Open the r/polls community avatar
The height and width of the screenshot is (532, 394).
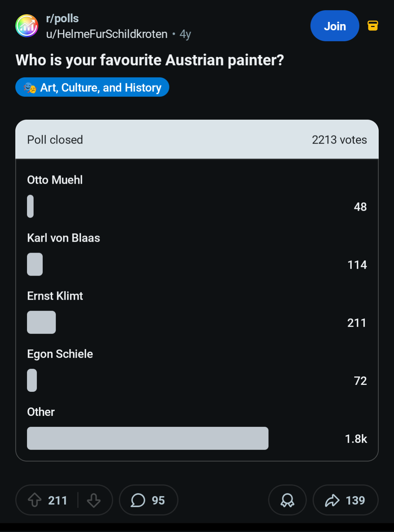pyautogui.click(x=27, y=26)
